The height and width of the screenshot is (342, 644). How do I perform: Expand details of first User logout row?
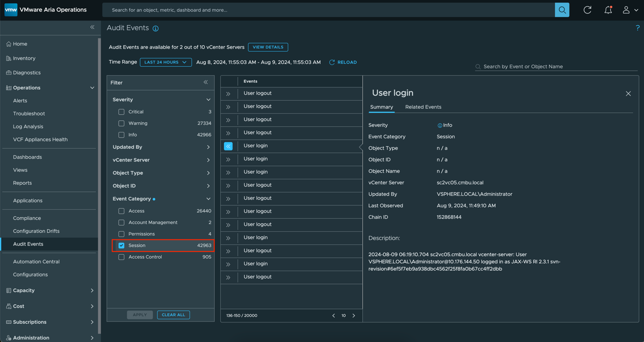tap(228, 94)
